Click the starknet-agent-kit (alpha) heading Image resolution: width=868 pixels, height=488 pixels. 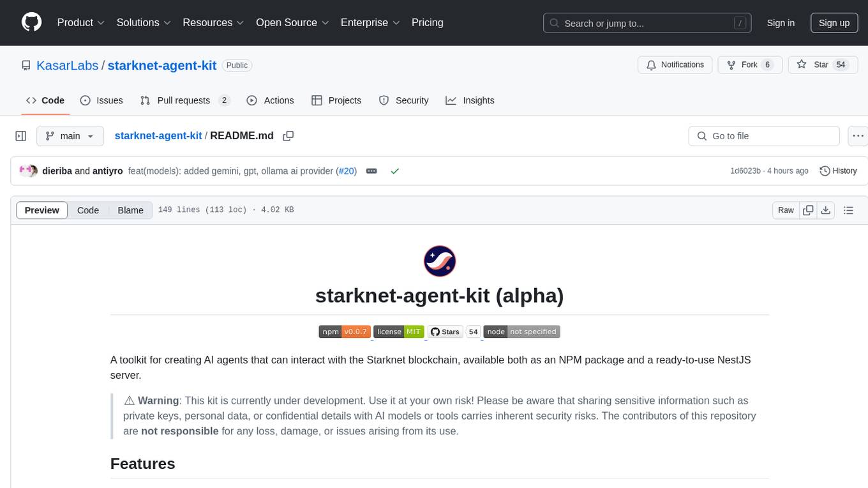(x=440, y=296)
